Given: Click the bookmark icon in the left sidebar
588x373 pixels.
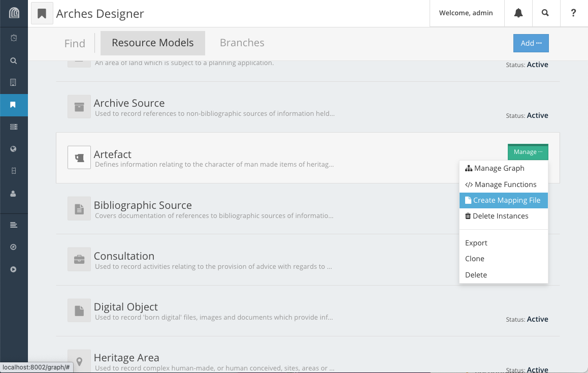Looking at the screenshot, I should pyautogui.click(x=14, y=105).
